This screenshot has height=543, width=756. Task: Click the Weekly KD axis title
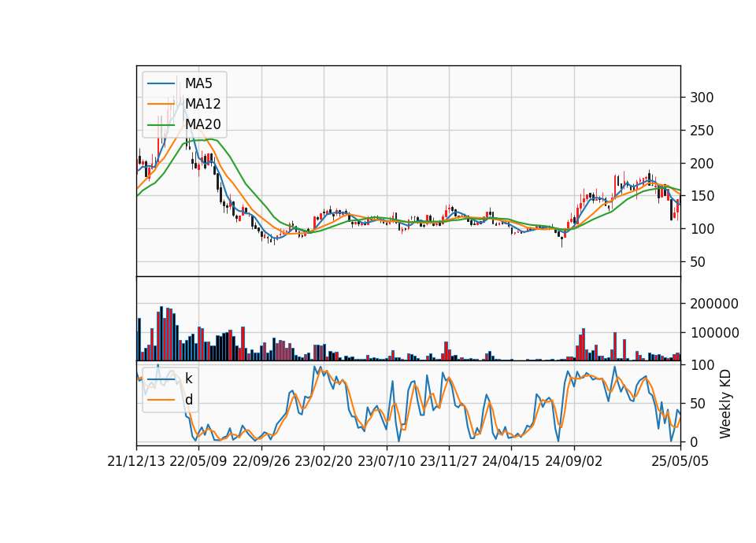pyautogui.click(x=725, y=404)
